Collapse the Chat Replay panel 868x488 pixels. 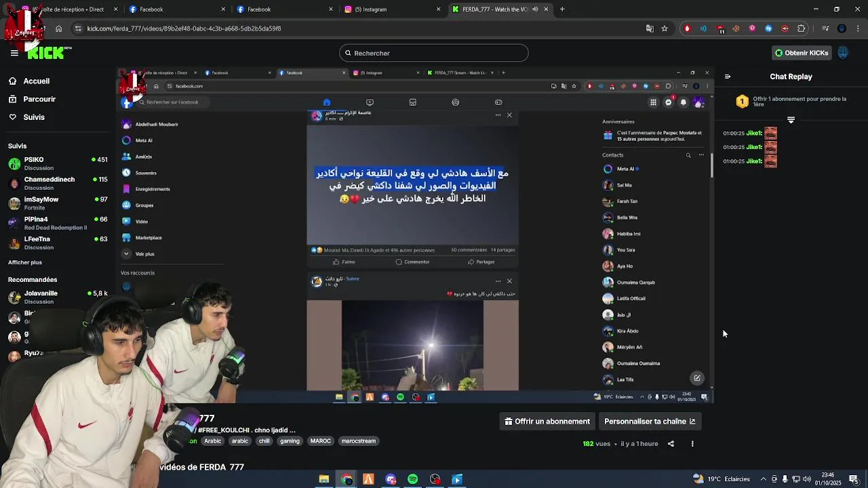pos(727,77)
